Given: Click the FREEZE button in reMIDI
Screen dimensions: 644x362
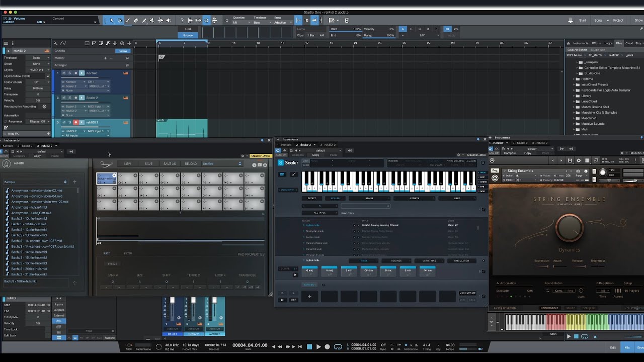Looking at the screenshot, I should 113,264.
